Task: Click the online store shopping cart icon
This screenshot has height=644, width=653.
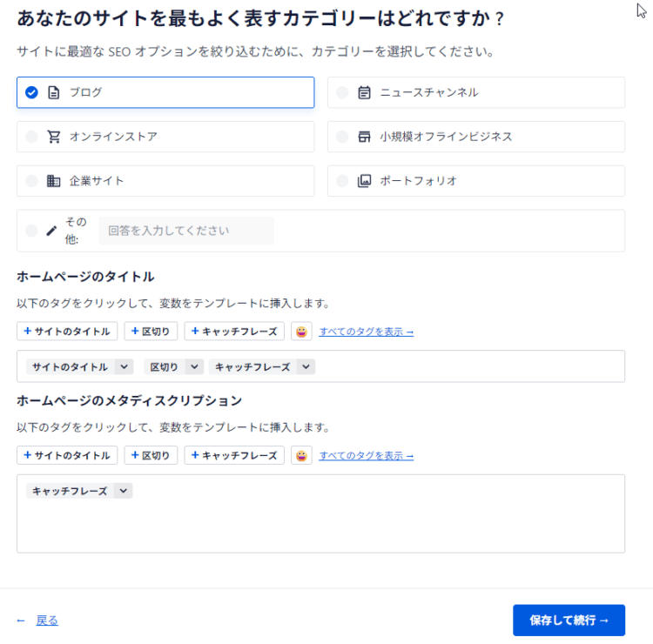Action: [54, 137]
